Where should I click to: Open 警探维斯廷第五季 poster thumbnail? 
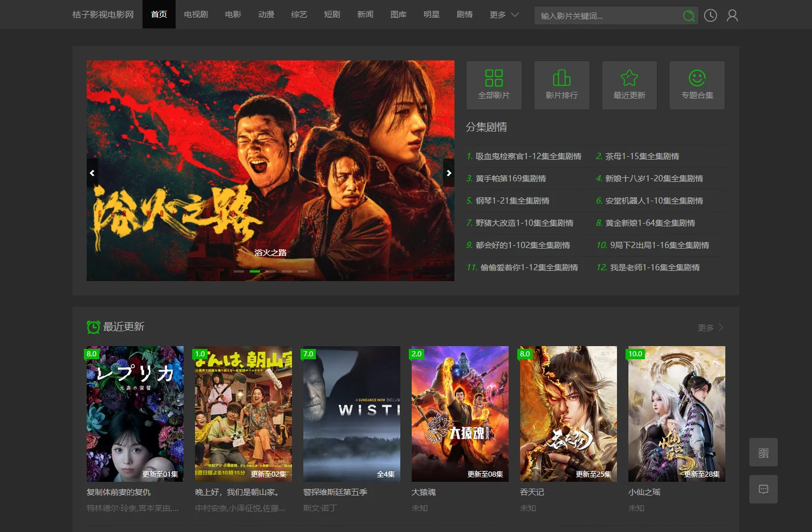click(x=352, y=414)
